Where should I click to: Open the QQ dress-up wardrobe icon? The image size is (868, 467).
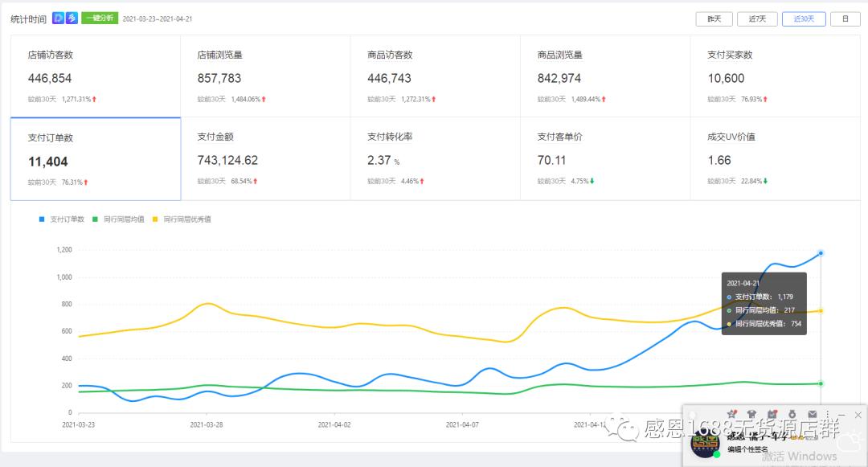point(751,414)
